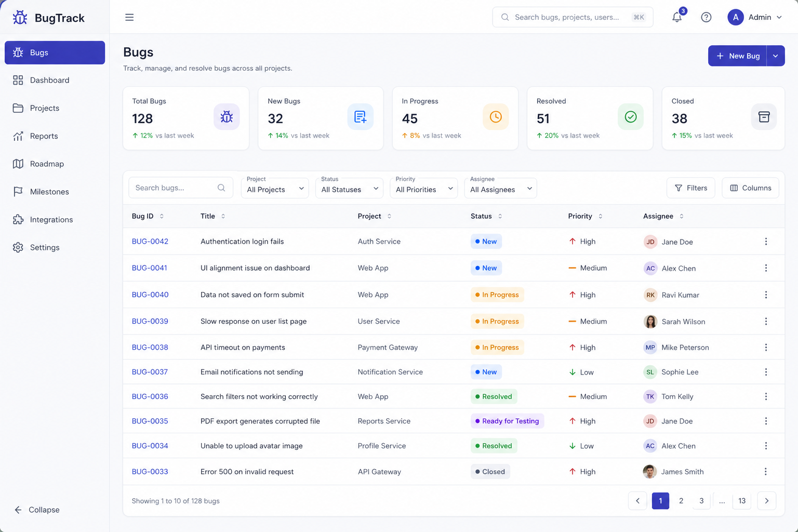
Task: Sort by Status column arrows
Action: click(x=500, y=216)
